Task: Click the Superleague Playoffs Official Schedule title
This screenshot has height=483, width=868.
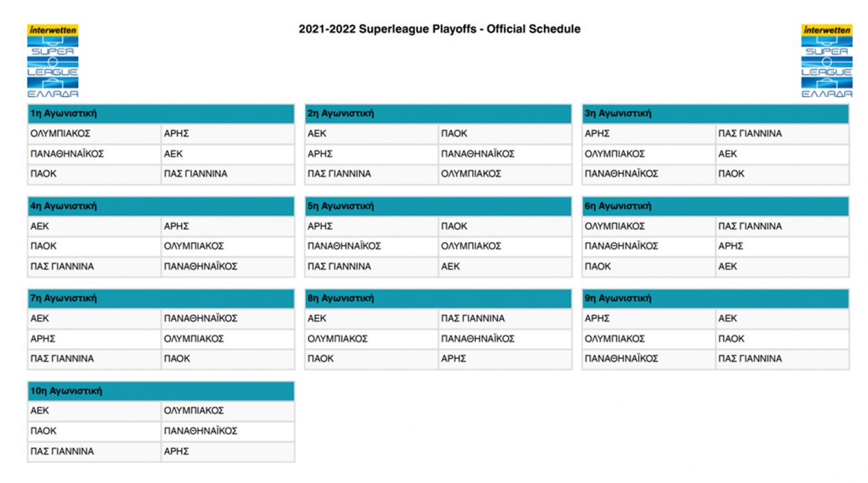Action: [x=439, y=29]
